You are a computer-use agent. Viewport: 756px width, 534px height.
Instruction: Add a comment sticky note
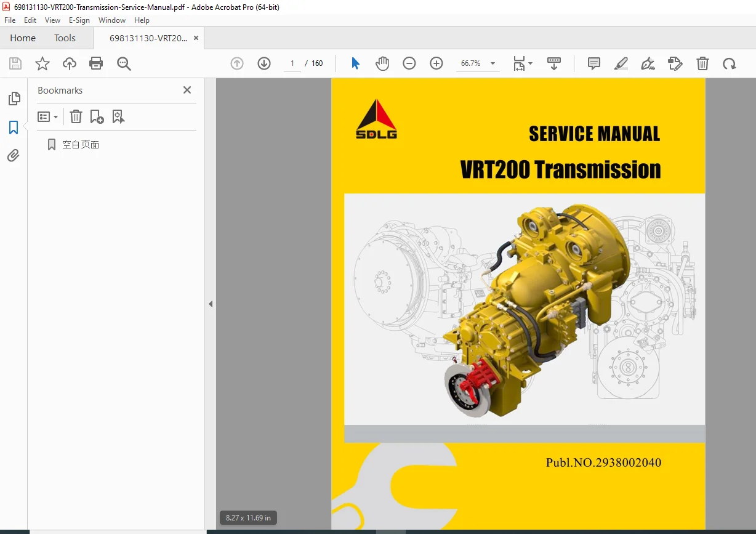tap(594, 63)
